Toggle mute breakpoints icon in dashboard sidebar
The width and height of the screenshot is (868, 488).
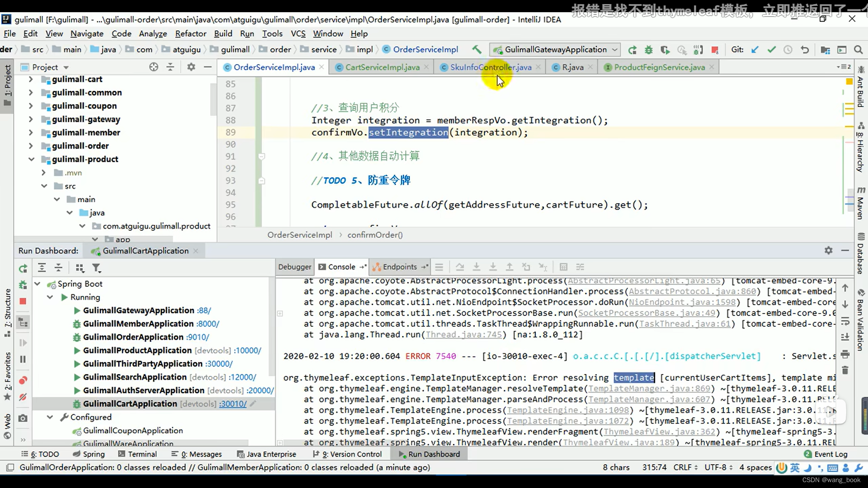click(x=23, y=397)
